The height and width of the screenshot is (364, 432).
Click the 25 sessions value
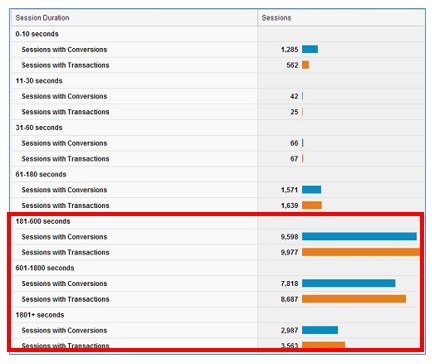(294, 112)
